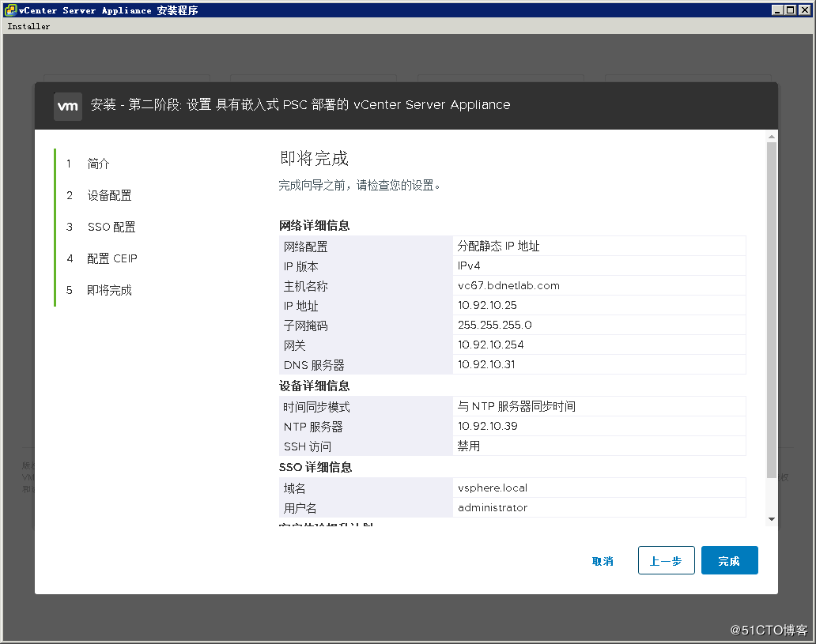Image resolution: width=816 pixels, height=644 pixels.
Task: Minimize the installer window
Action: [777, 10]
